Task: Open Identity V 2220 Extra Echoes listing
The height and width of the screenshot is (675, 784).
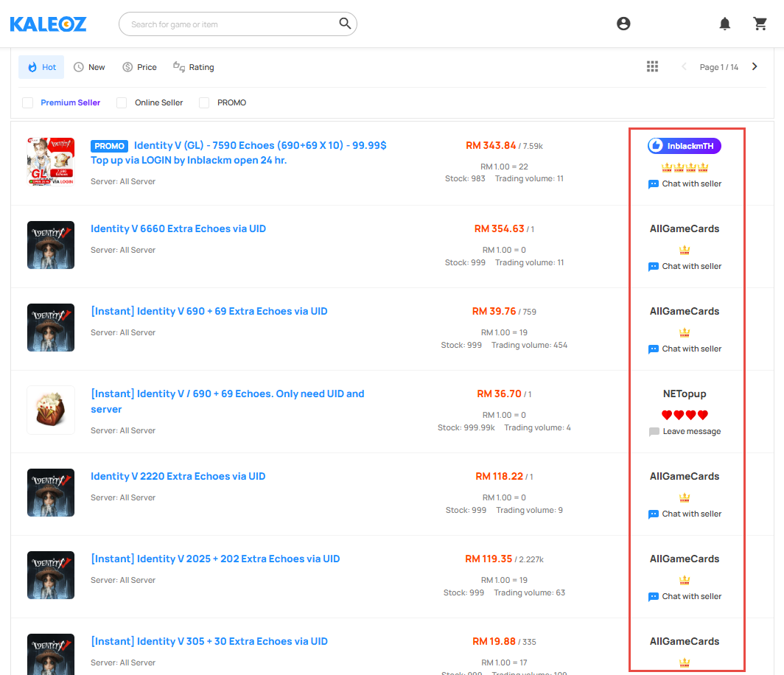Action: (x=178, y=476)
